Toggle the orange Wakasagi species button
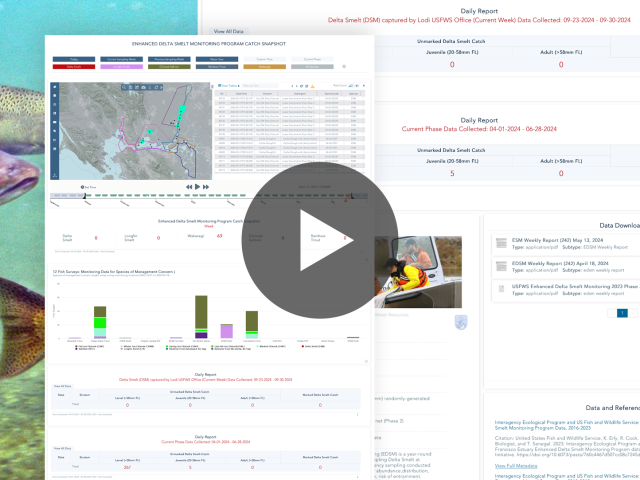Screen dimensions: 640x480 coord(264,67)
